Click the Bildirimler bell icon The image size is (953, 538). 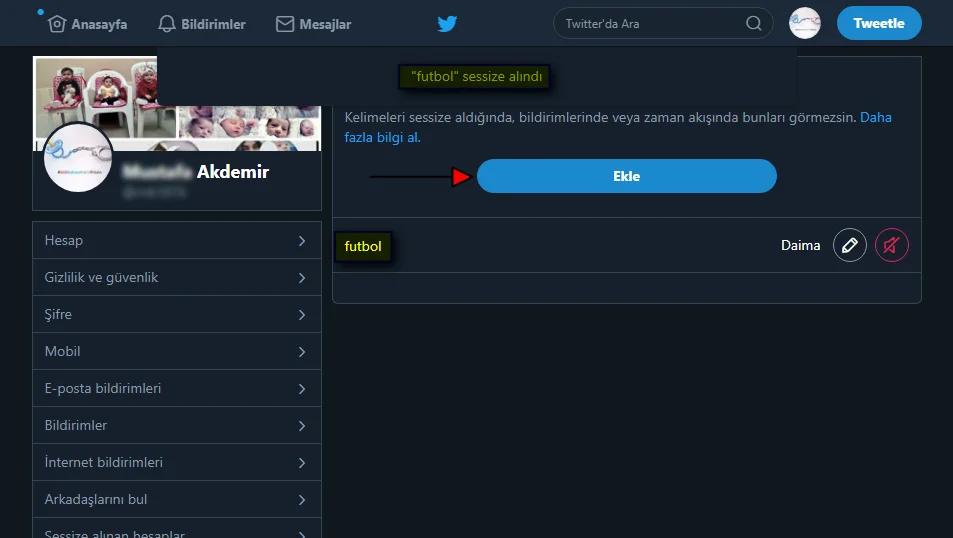(x=167, y=24)
